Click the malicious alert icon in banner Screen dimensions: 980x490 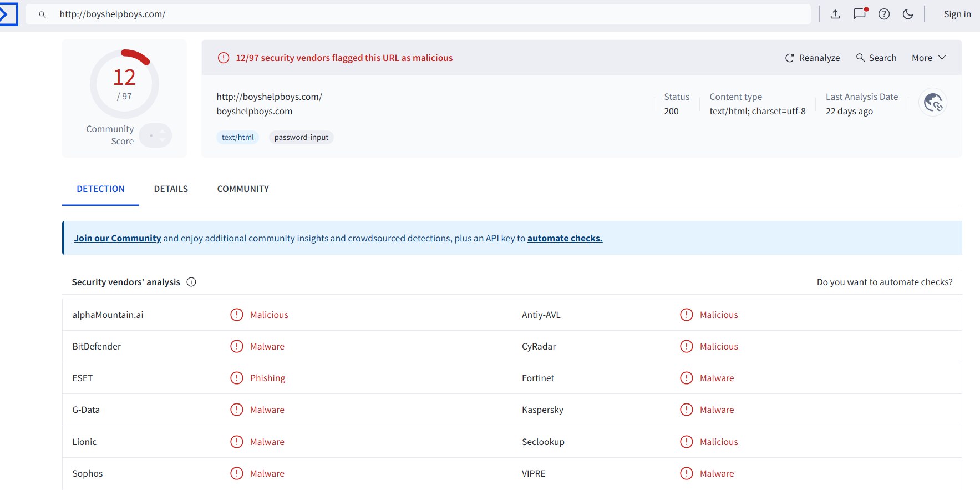point(224,58)
